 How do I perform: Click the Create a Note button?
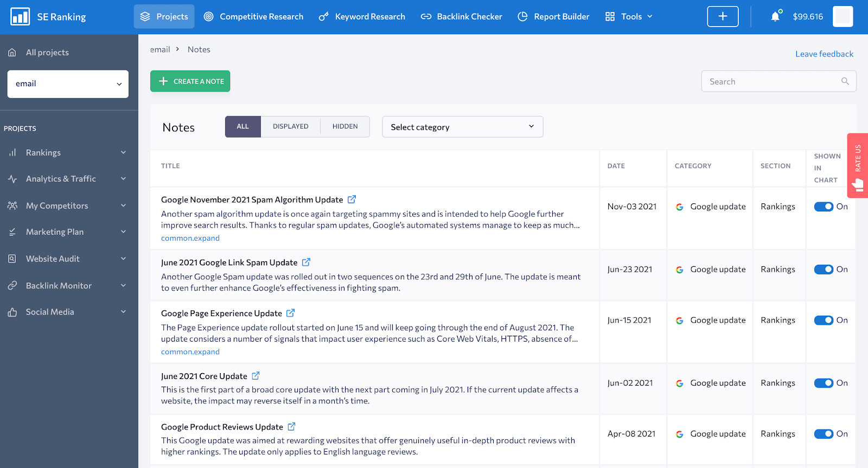(190, 81)
